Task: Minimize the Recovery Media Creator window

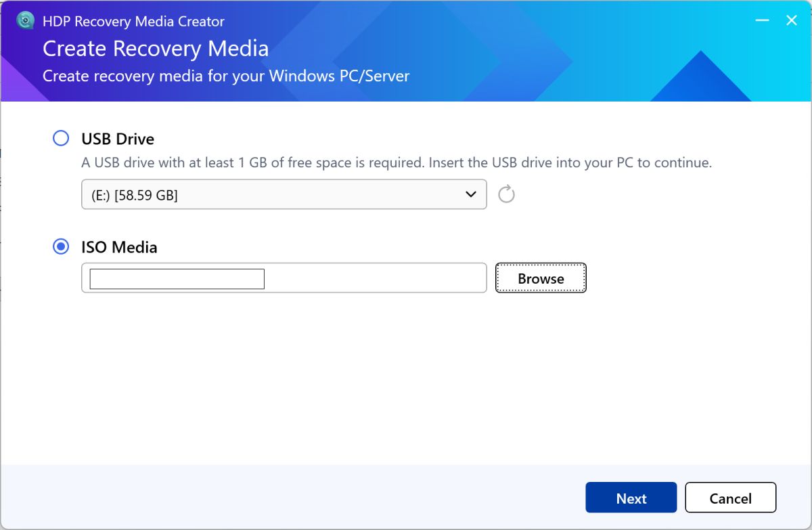Action: (761, 21)
